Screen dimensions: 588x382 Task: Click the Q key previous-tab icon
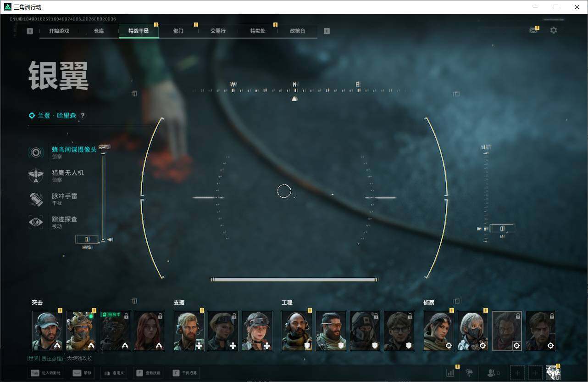[30, 31]
